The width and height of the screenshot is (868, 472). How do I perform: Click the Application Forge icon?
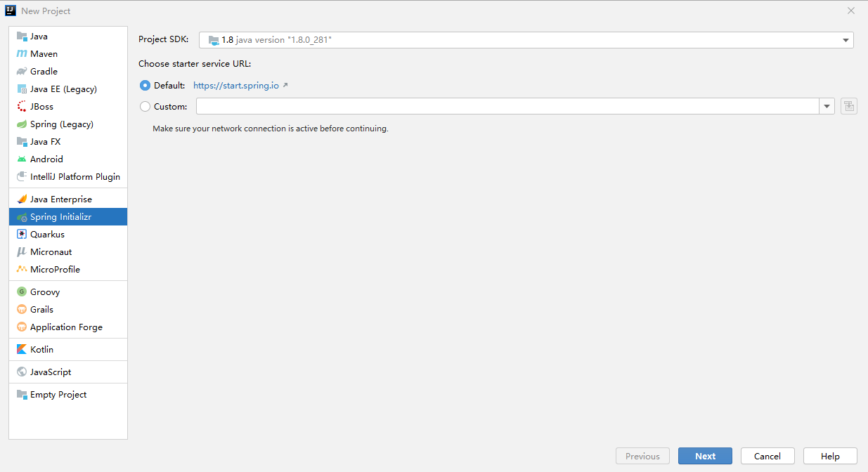coord(22,327)
